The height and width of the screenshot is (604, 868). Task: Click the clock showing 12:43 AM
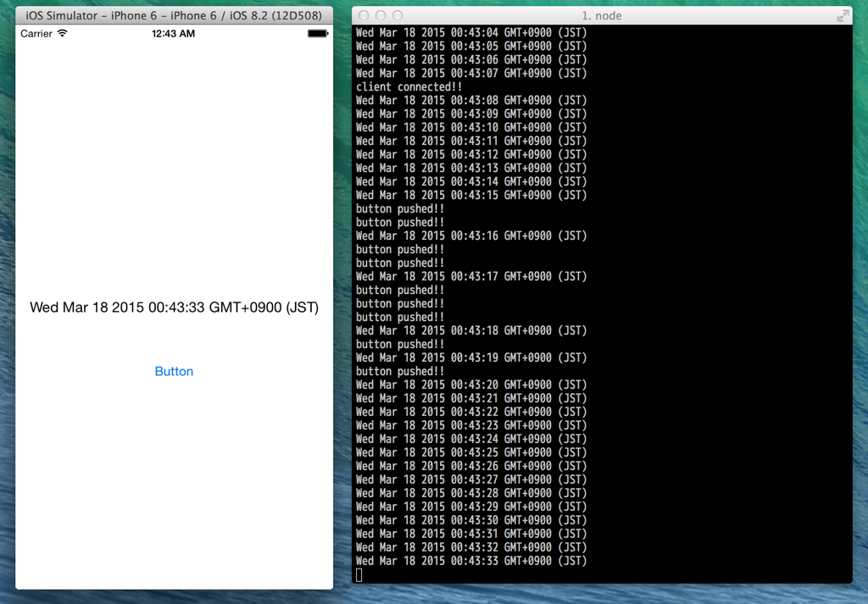coord(174,33)
